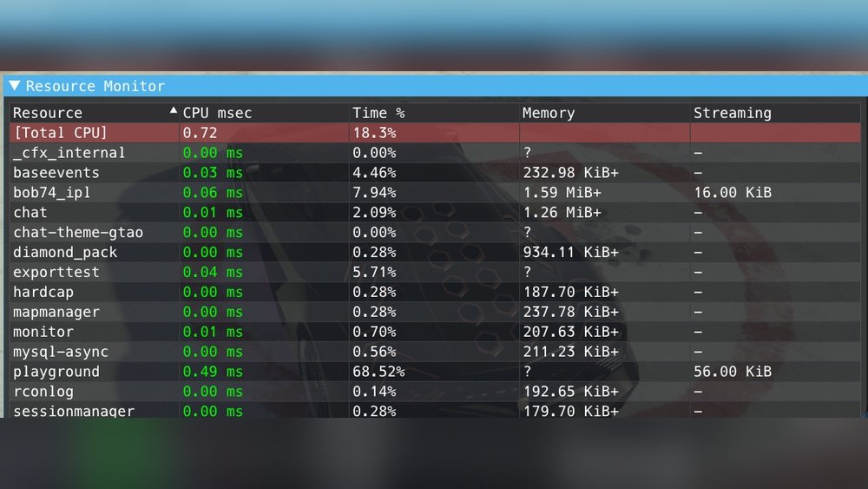Viewport: 868px width, 489px height.
Task: Click the 68.52% time value
Action: 378,372
